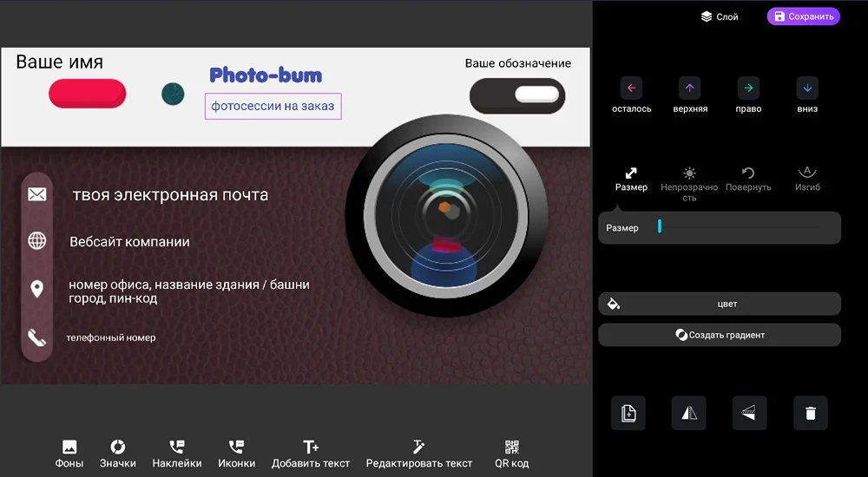This screenshot has height=477, width=868.
Task: Open the Непрозрачность opacity tab
Action: (x=689, y=183)
